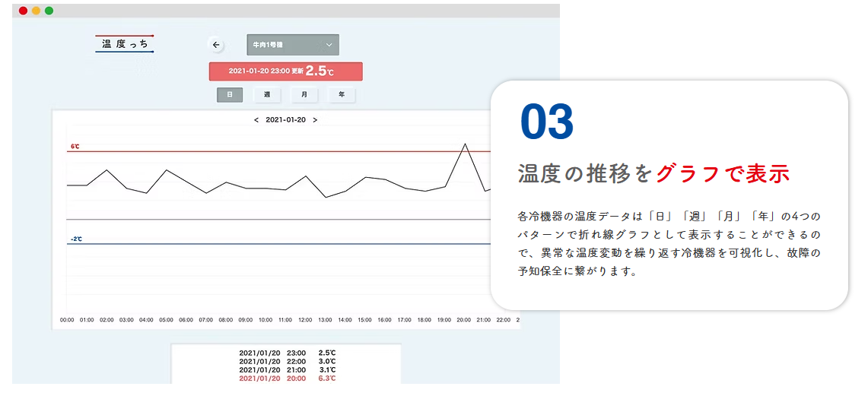This screenshot has height=396, width=868.
Task: Click the 12:00 time axis label
Action: [x=305, y=320]
